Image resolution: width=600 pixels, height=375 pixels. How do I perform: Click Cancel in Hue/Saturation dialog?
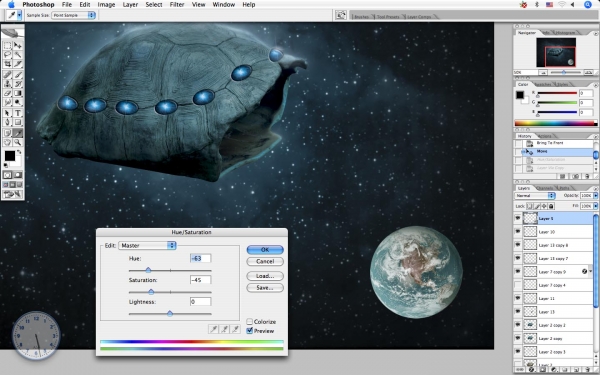click(x=265, y=261)
